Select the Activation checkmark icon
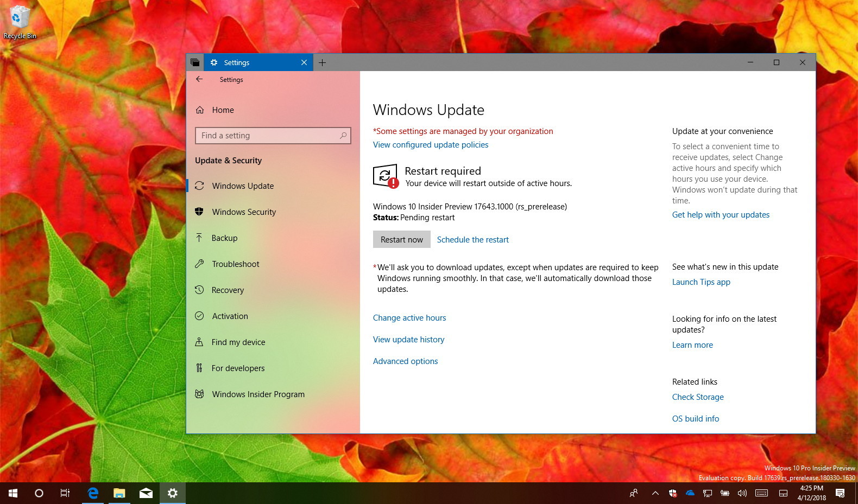Screen dimensions: 858x504 [199, 316]
